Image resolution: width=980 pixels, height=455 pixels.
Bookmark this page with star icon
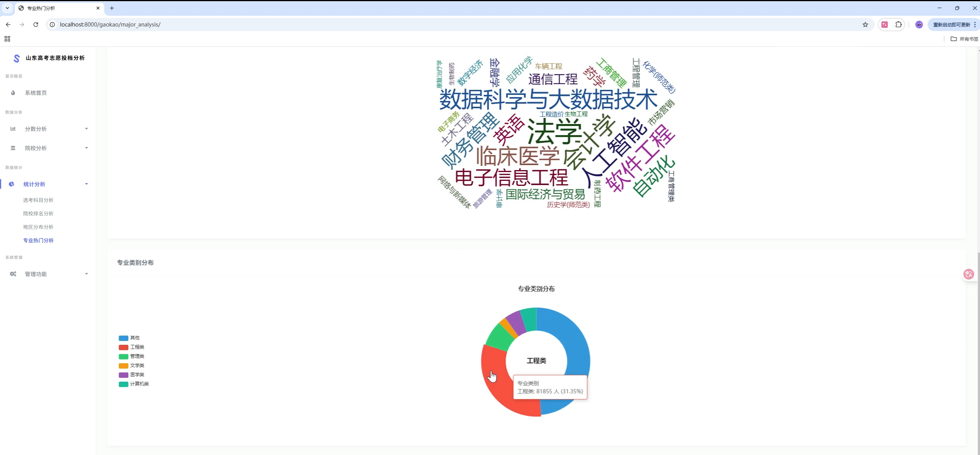coord(865,25)
